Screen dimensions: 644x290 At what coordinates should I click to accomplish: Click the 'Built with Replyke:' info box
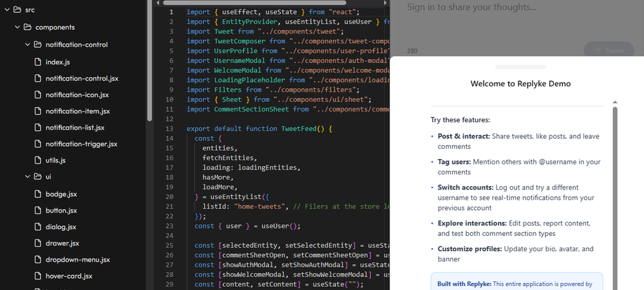pyautogui.click(x=516, y=282)
